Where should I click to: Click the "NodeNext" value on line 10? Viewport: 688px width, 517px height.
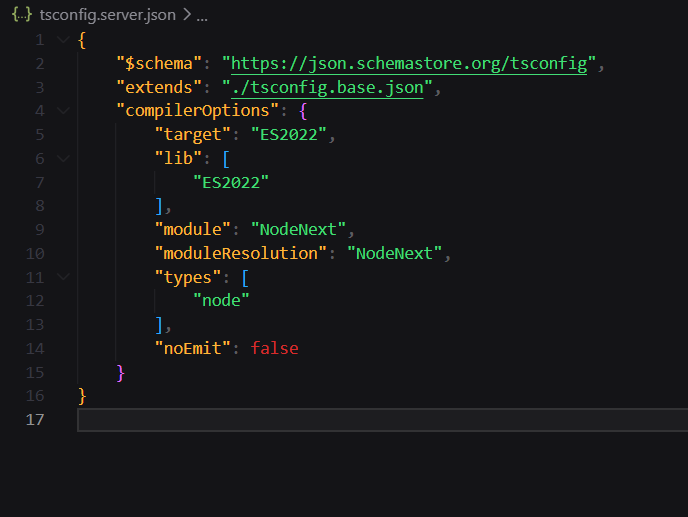click(x=394, y=253)
